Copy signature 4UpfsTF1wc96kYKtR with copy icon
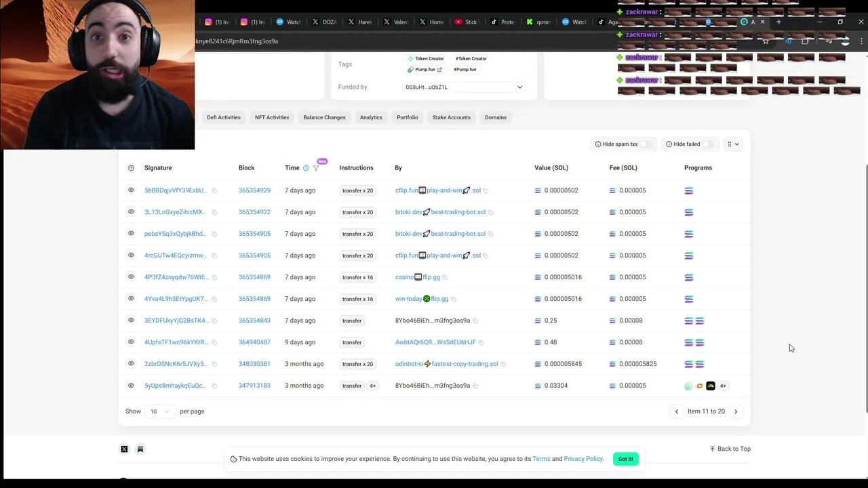Image resolution: width=868 pixels, height=488 pixels. coord(214,342)
